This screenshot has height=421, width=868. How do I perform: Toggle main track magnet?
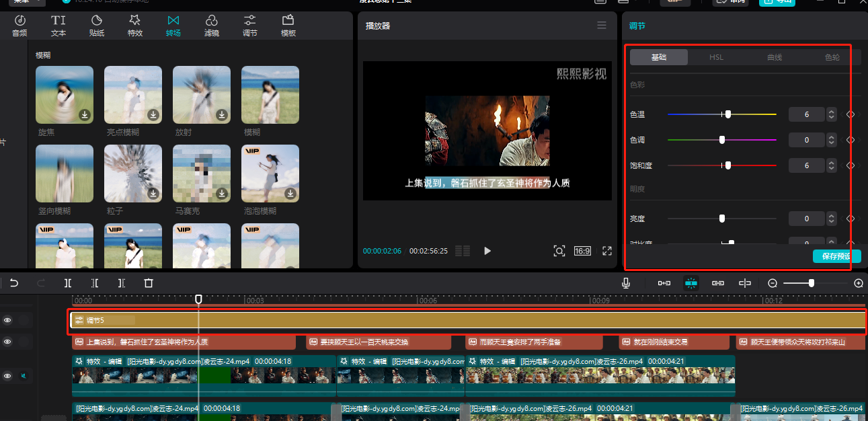click(x=664, y=283)
